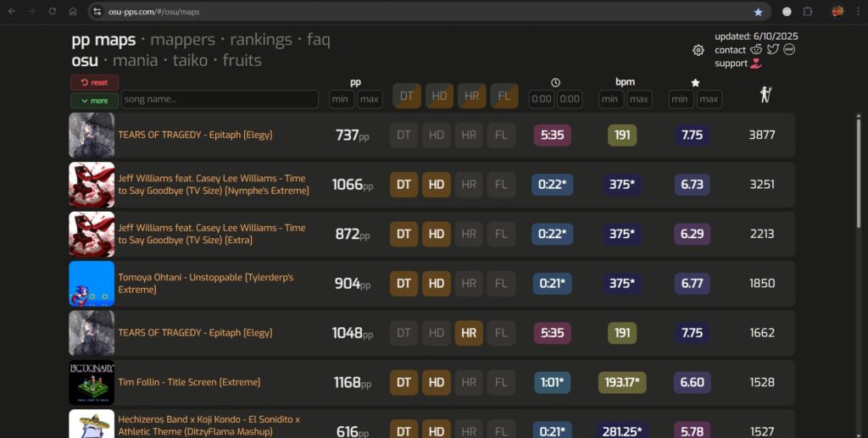Click the star rating min field
This screenshot has height=438, width=868.
681,100
